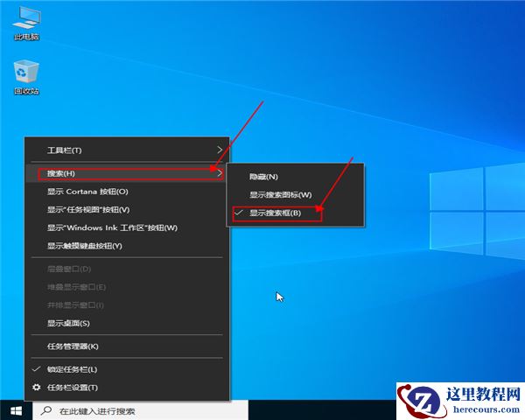
Task: Select checked 显示搜索框(B) option
Action: [x=296, y=213]
